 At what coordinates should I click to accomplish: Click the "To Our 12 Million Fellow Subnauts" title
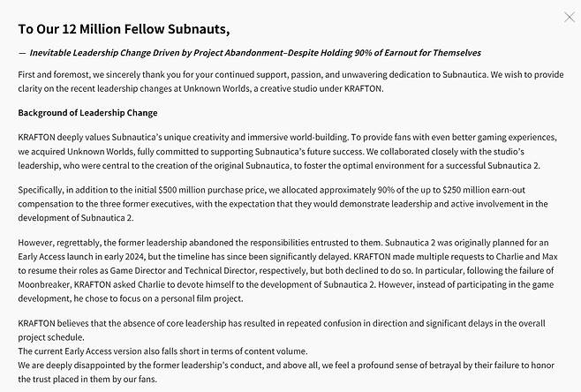click(124, 29)
